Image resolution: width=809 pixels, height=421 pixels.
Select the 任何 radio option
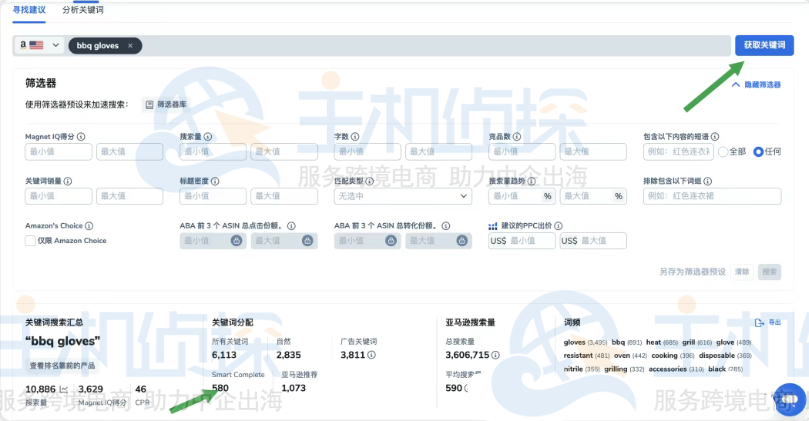pos(758,152)
